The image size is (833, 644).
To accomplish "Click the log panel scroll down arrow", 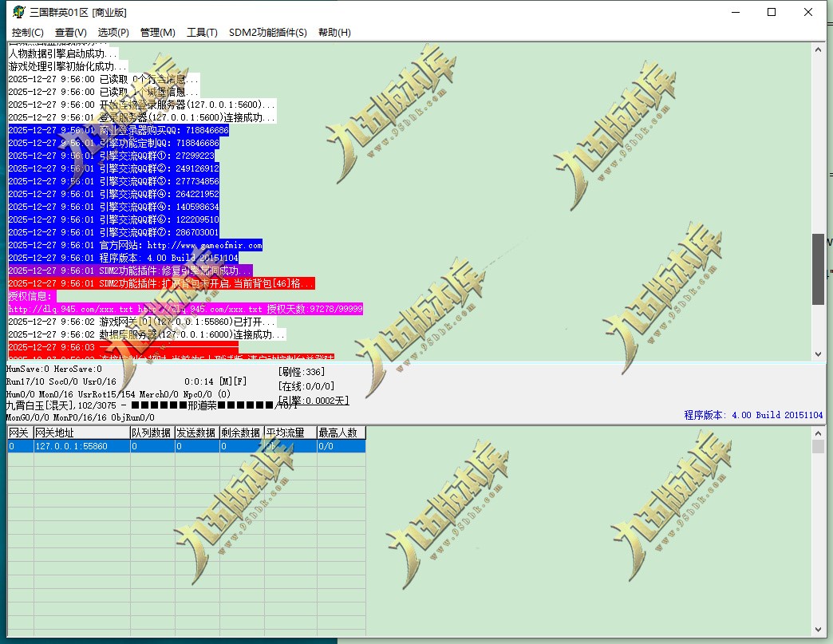I will coord(818,354).
